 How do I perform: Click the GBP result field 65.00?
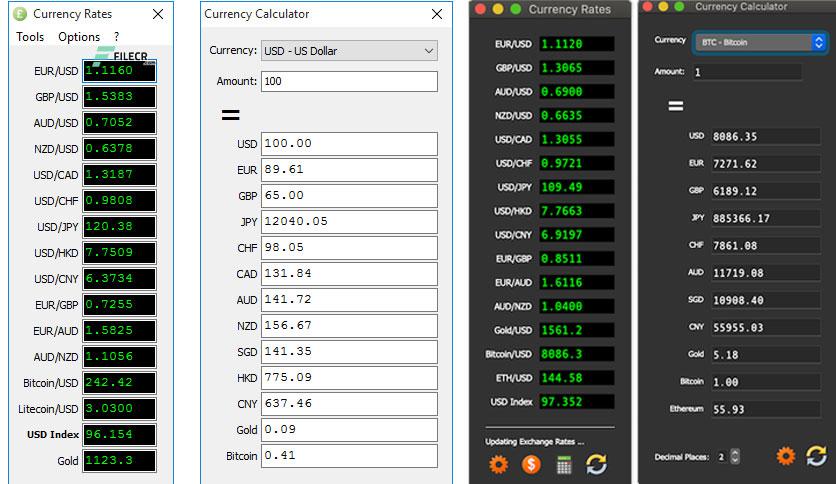tap(349, 196)
